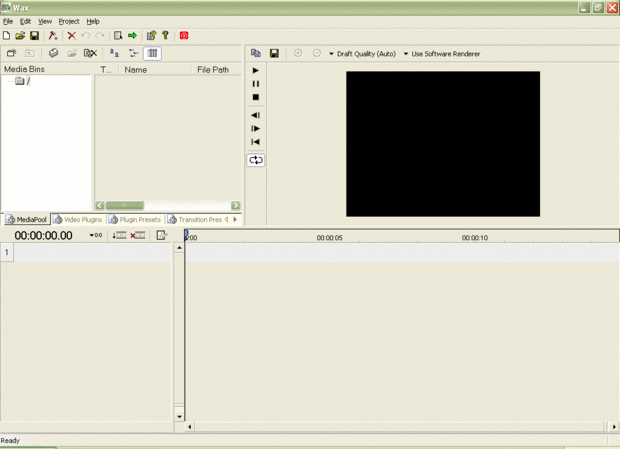
Task: Click the 00:00:00.00 timecode display
Action: pyautogui.click(x=43, y=236)
